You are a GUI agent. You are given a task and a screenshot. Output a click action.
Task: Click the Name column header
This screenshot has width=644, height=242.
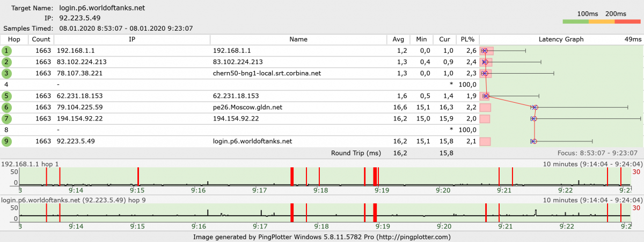coord(298,39)
